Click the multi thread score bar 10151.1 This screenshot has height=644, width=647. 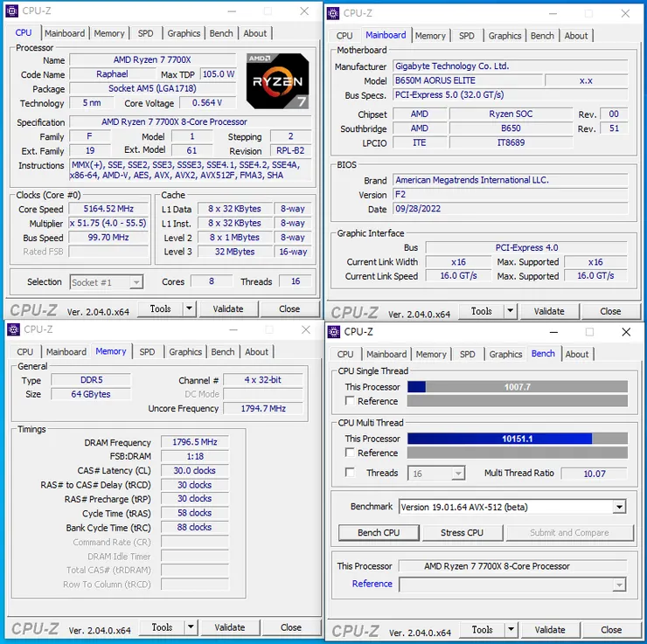pos(518,439)
